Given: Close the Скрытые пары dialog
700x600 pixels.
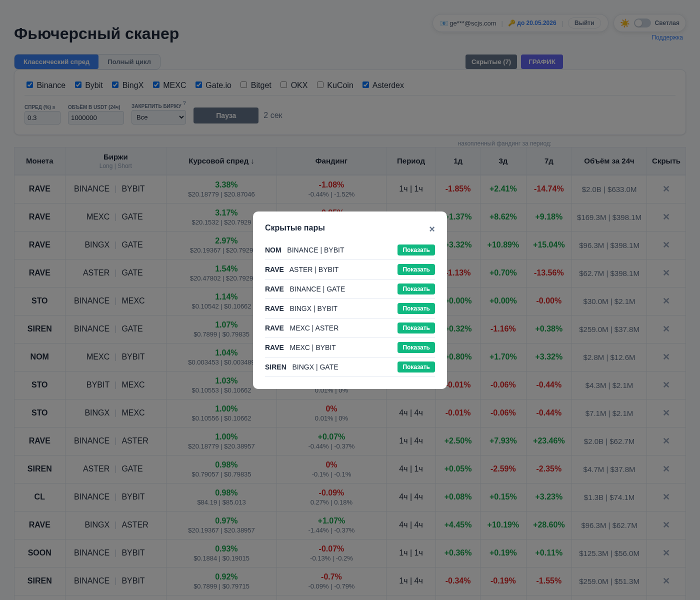Looking at the screenshot, I should click(432, 229).
